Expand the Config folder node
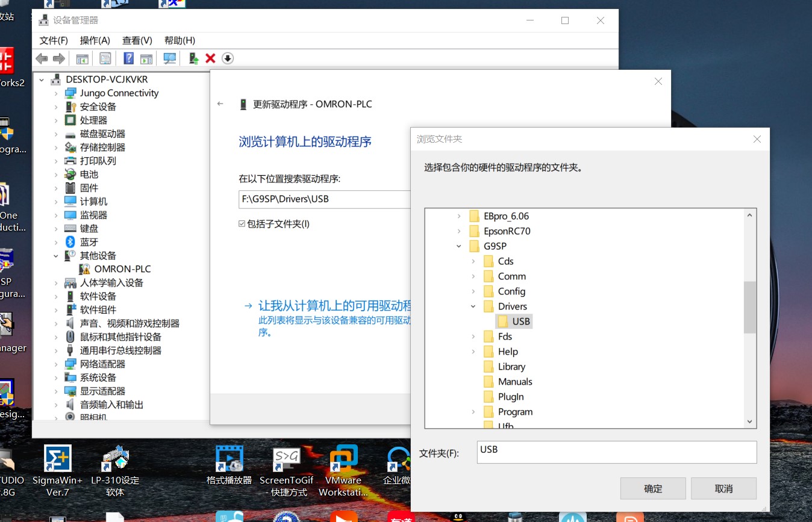The image size is (812, 522). (473, 291)
